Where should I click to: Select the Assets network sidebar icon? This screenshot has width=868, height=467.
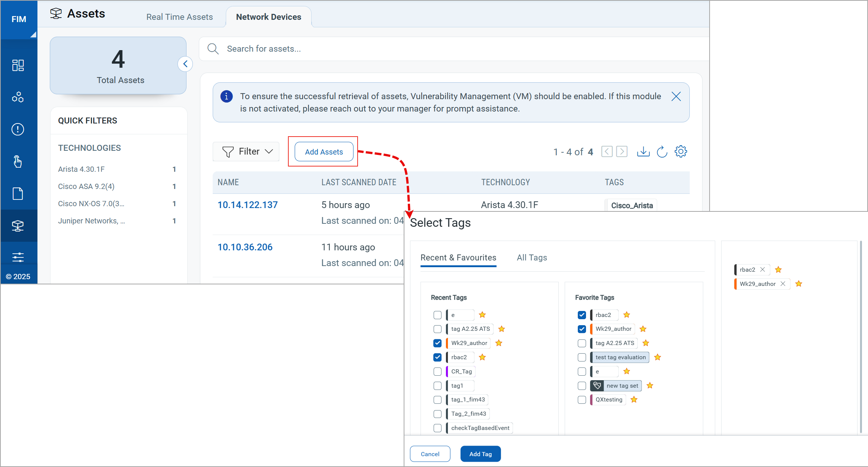(18, 226)
